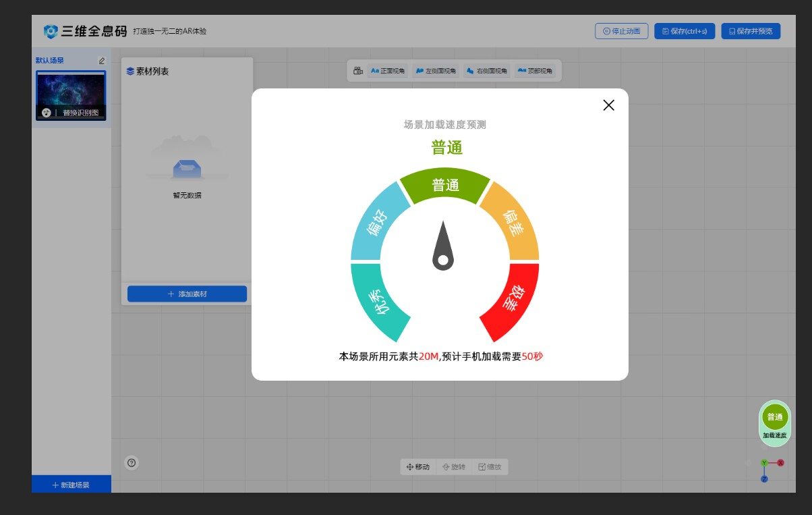
Task: Click the 三维全息码 logo icon
Action: [x=51, y=31]
